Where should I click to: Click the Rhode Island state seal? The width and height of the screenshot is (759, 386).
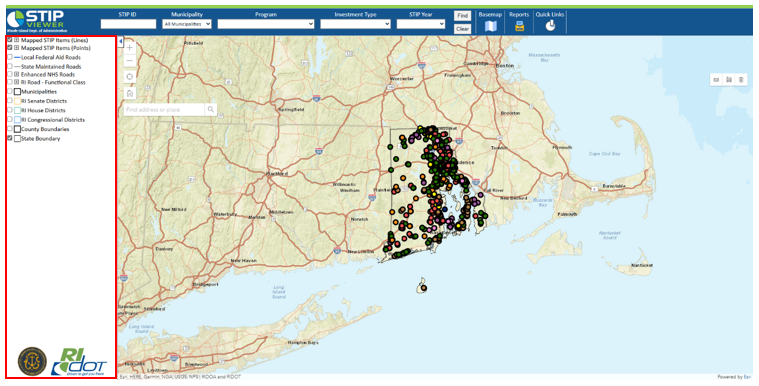pos(32,361)
